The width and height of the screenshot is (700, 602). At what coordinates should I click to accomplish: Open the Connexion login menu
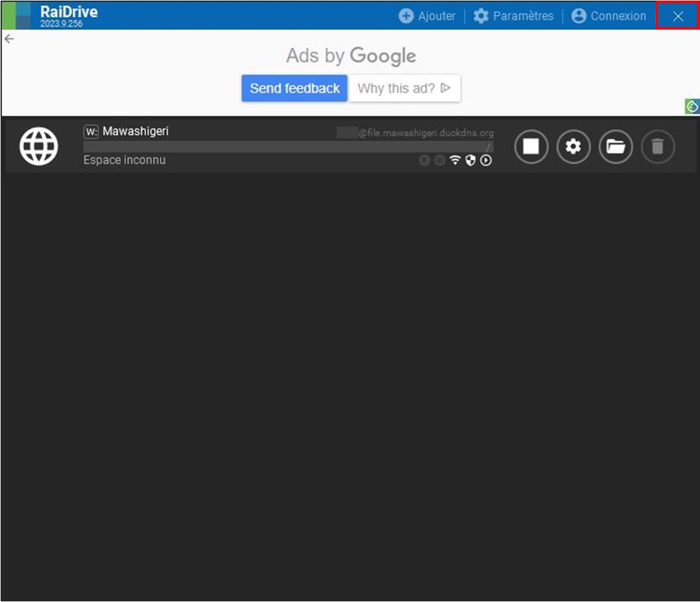[x=609, y=16]
